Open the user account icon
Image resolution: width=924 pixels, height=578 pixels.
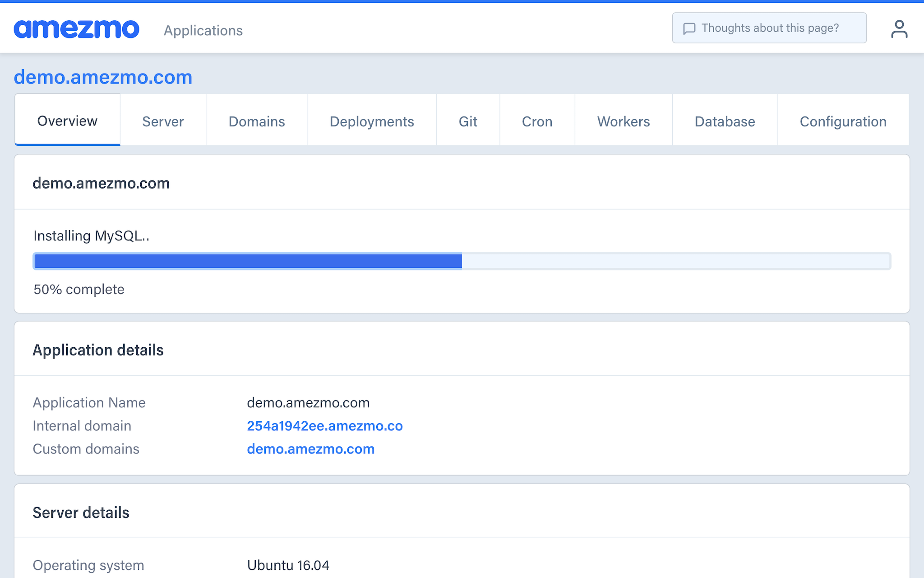pyautogui.click(x=899, y=29)
